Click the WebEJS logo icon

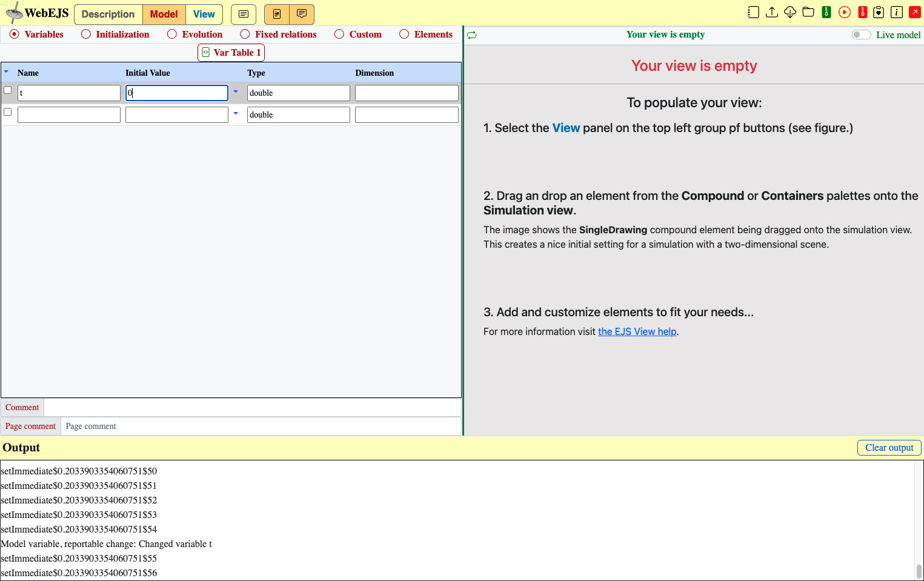[13, 13]
